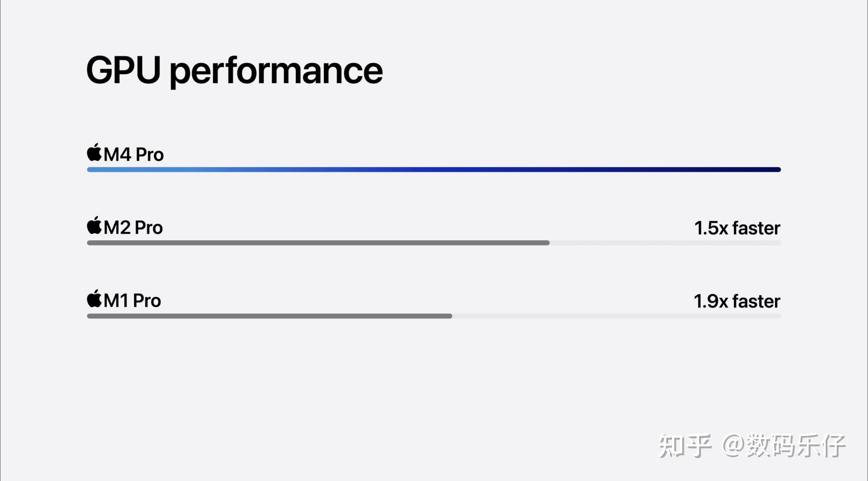
Task: Select the M1 Pro chip label
Action: click(x=132, y=301)
